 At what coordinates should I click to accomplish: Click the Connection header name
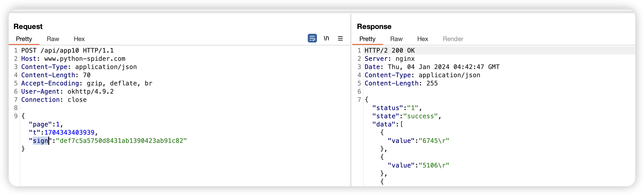pyautogui.click(x=41, y=100)
